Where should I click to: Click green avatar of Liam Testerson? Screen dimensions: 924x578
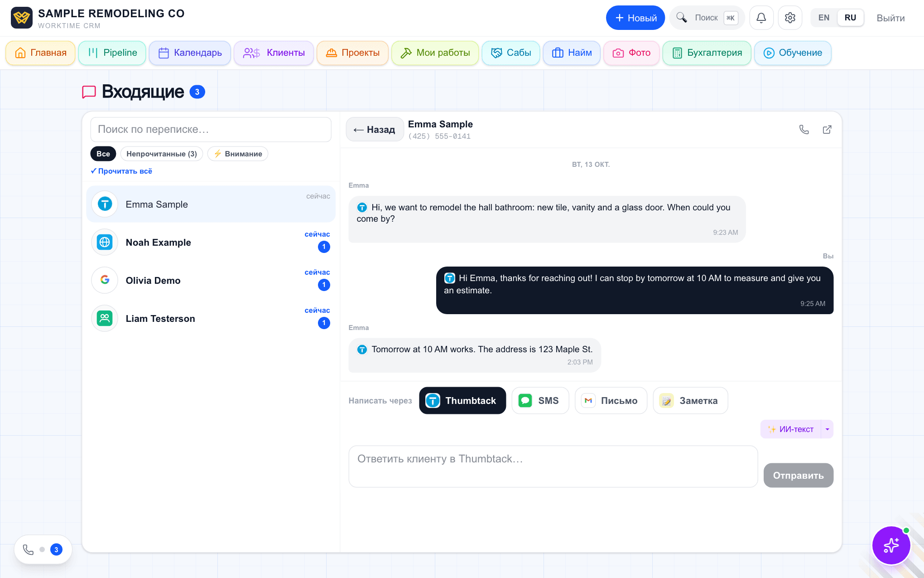tap(105, 318)
